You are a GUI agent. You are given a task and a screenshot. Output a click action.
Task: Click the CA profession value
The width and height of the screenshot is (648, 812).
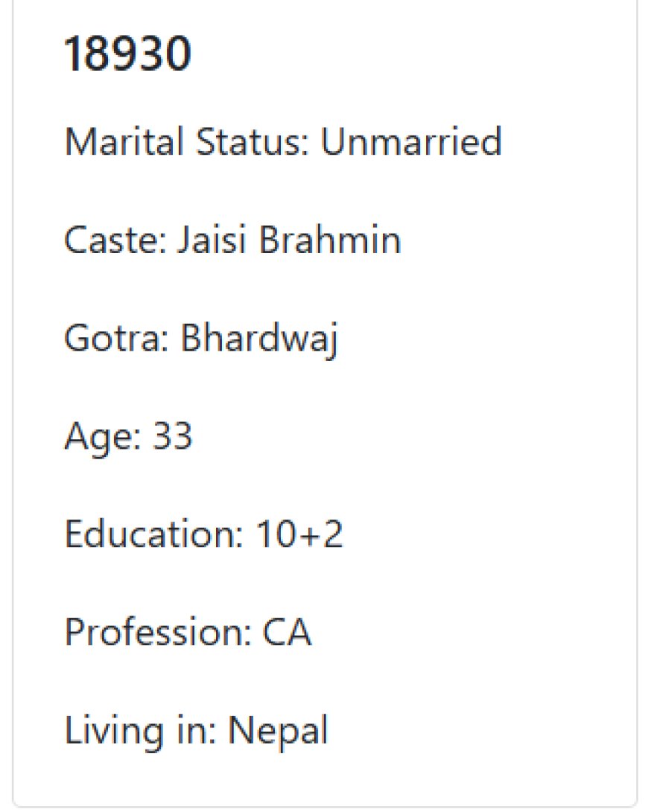287,632
